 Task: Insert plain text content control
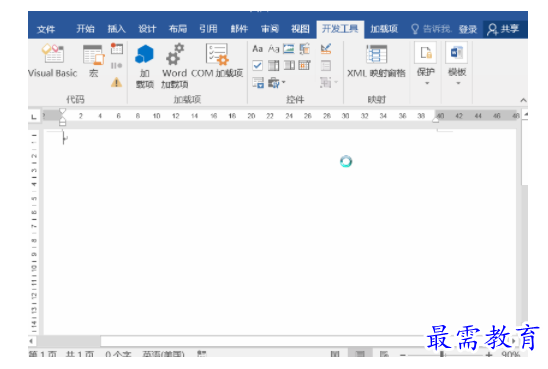point(273,49)
